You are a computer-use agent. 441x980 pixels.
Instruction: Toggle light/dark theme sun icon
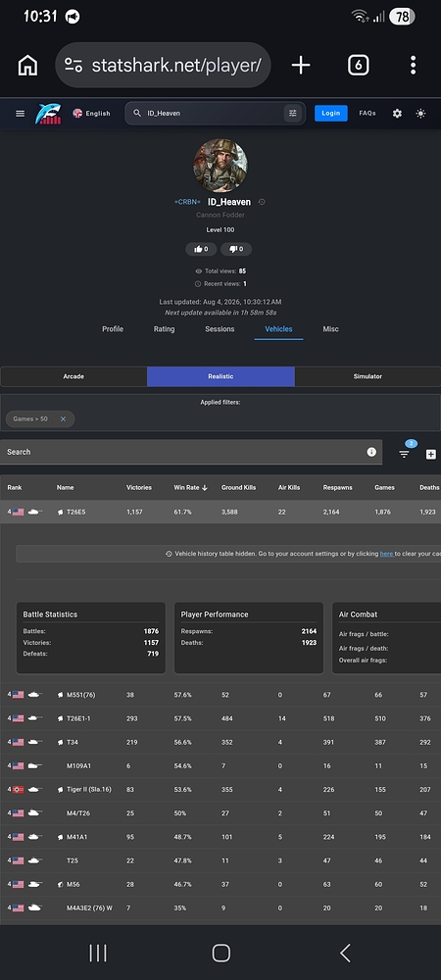pos(421,113)
